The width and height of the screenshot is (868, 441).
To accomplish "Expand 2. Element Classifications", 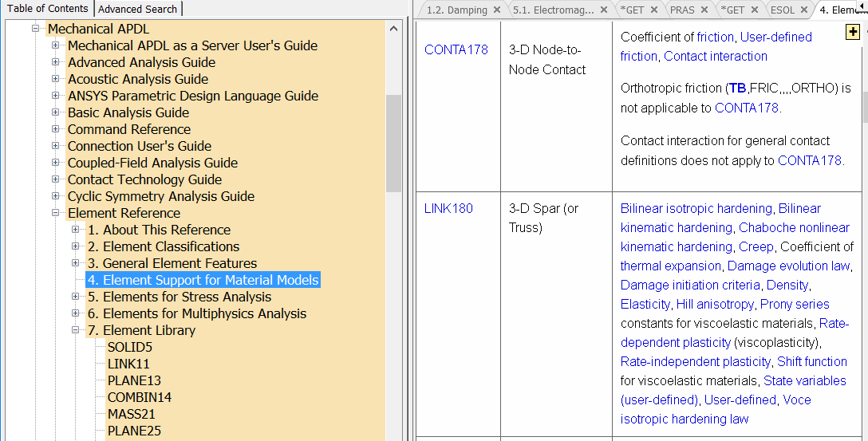I will click(x=75, y=246).
